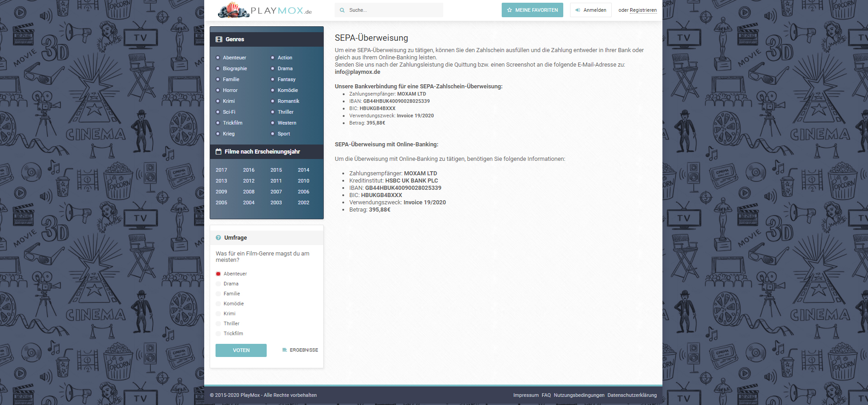868x405 pixels.
Task: Open the Impressum footer link
Action: pyautogui.click(x=526, y=395)
